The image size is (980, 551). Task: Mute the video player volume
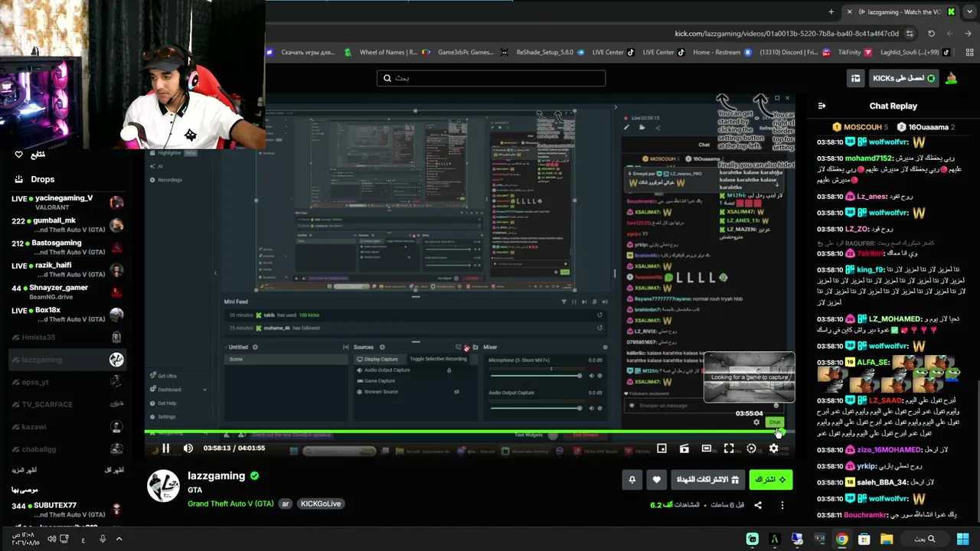tap(188, 448)
